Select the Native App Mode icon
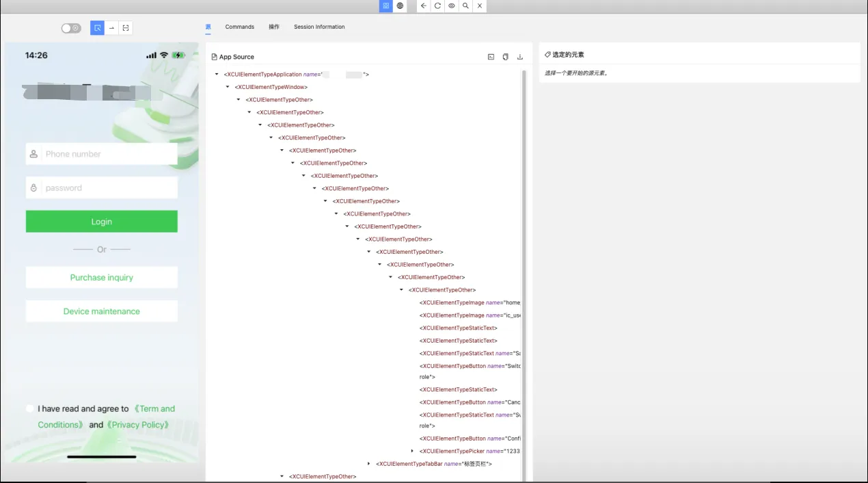868x483 pixels. coord(386,5)
